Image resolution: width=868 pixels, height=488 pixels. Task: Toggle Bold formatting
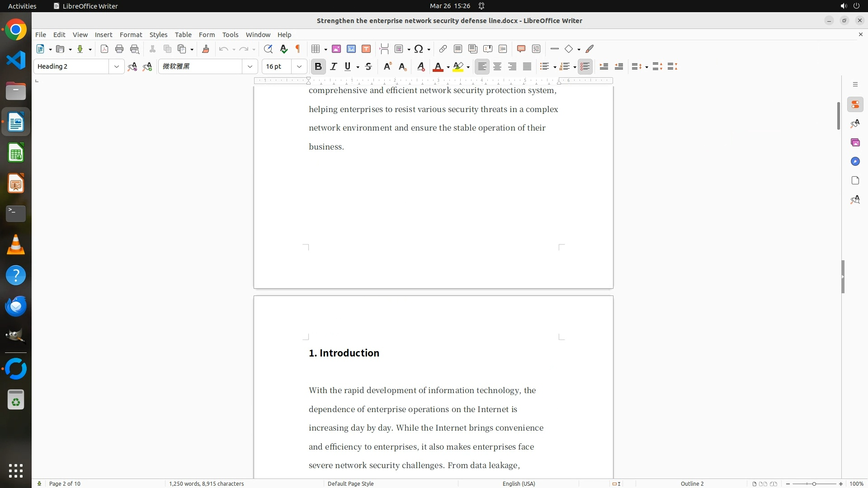[x=318, y=66]
